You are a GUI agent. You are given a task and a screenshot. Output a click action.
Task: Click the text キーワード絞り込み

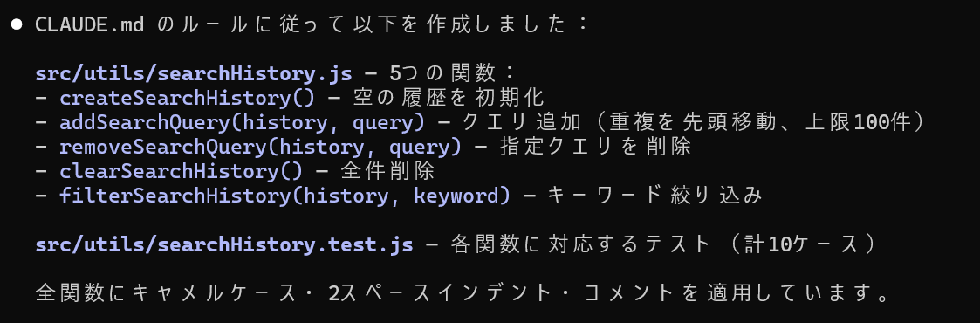[x=655, y=196]
